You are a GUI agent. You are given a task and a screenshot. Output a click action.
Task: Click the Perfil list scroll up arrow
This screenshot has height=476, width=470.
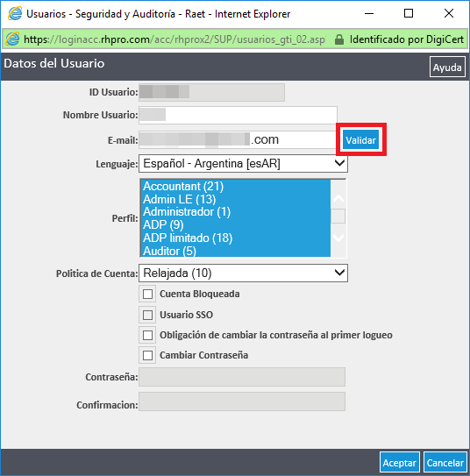coord(338,198)
